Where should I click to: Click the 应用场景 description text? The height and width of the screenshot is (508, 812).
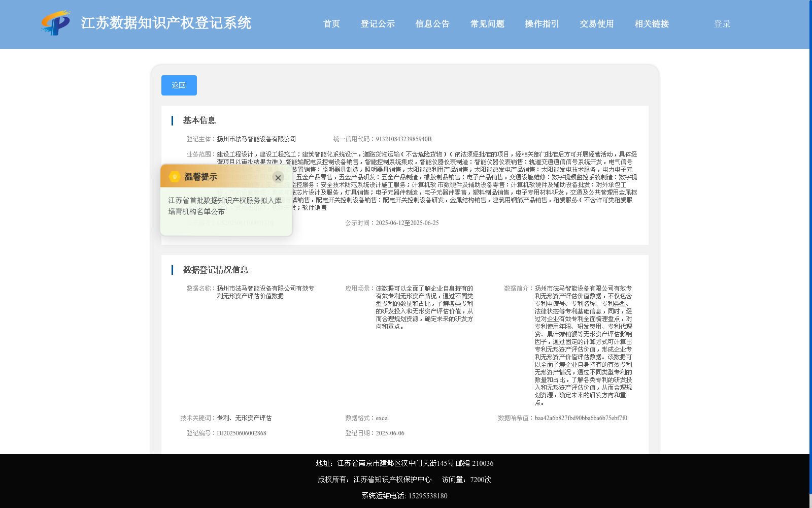tap(425, 307)
